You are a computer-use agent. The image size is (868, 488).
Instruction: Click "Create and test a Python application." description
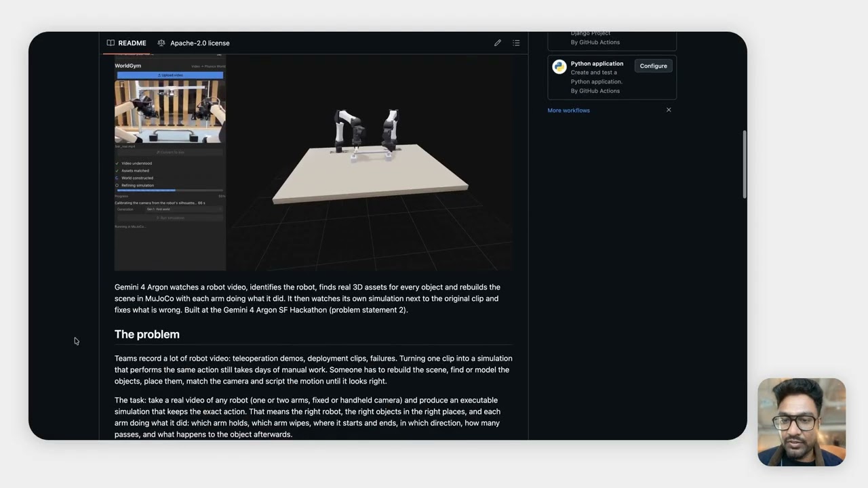coord(596,77)
